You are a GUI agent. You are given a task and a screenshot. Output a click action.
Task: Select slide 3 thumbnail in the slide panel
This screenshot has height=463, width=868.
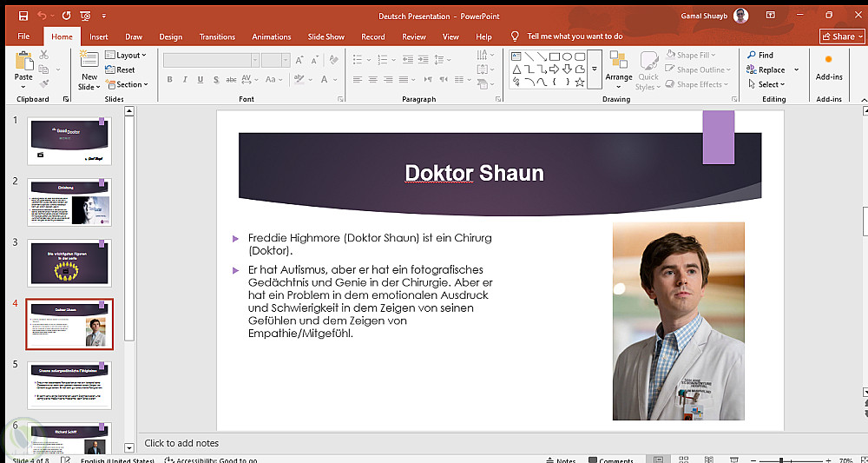(x=69, y=263)
